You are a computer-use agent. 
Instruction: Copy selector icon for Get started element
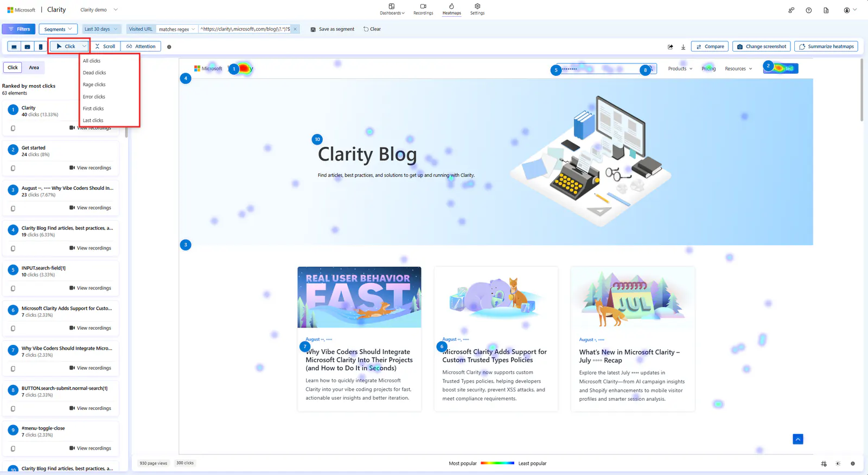coord(13,168)
